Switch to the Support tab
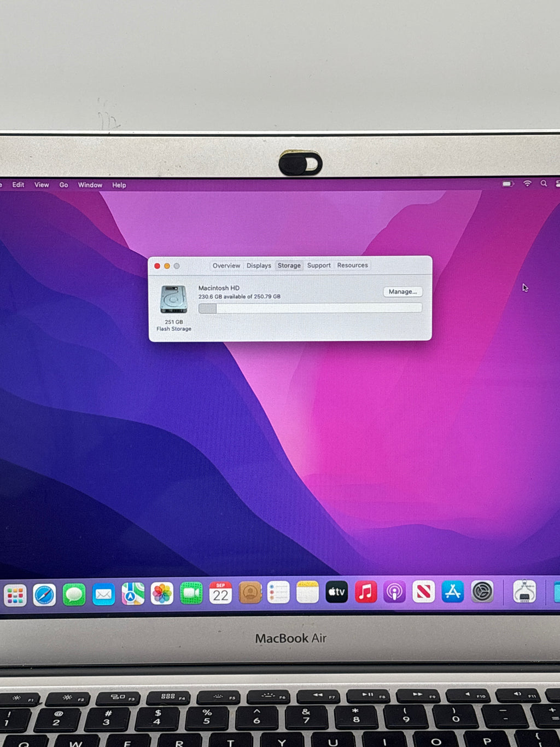The height and width of the screenshot is (747, 560). [319, 265]
